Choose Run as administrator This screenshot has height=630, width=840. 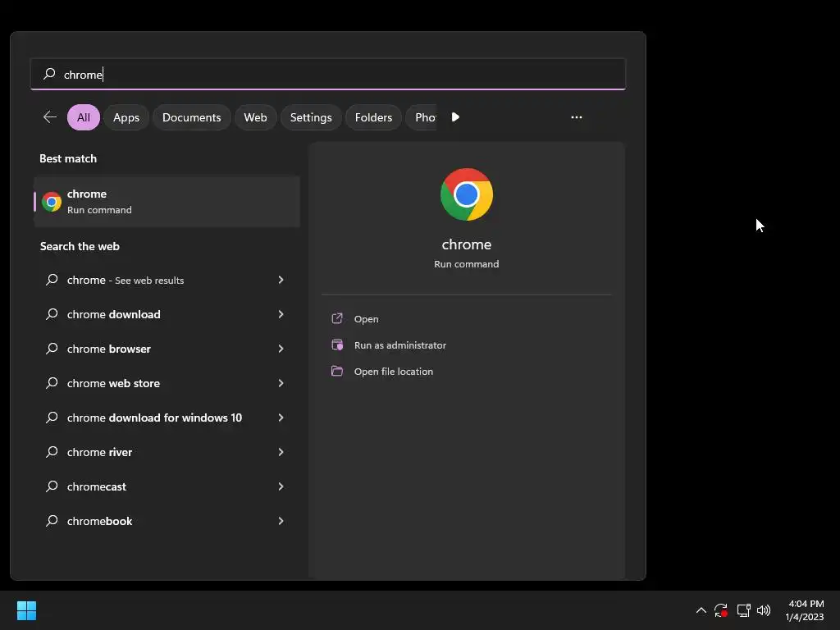click(x=399, y=345)
